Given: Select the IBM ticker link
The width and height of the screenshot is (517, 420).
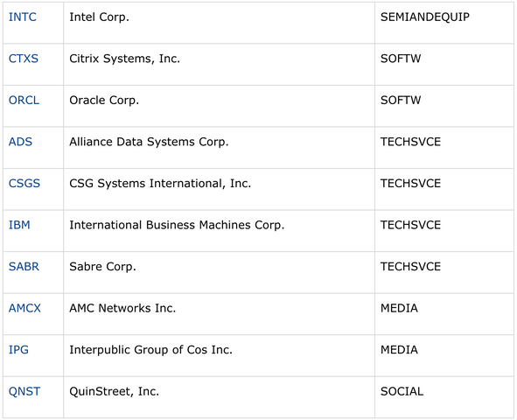Looking at the screenshot, I should (x=19, y=225).
